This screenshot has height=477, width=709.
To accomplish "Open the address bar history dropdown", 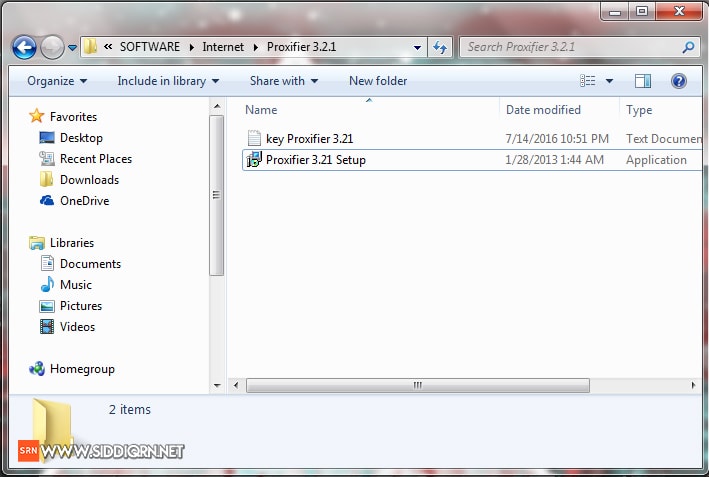I will coord(417,47).
